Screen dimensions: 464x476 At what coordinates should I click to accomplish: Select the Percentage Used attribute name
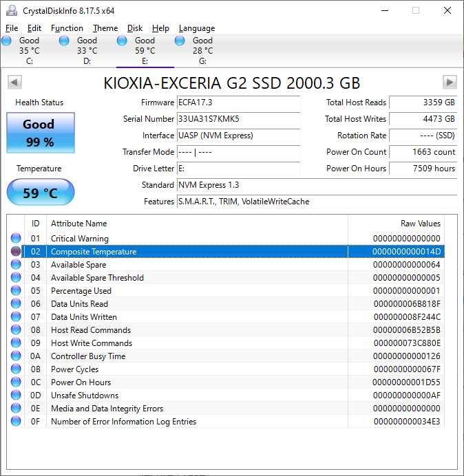81,291
